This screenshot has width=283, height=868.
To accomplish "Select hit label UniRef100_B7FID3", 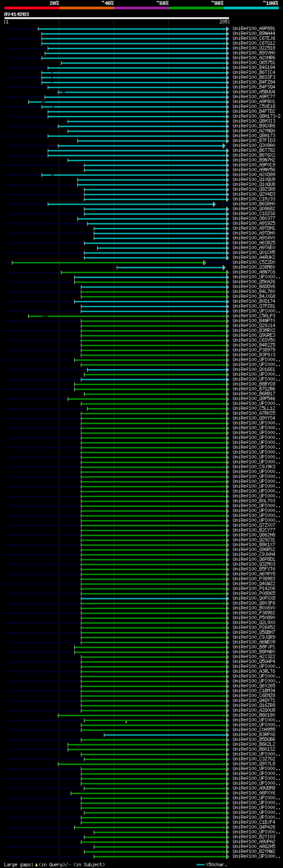I will [x=254, y=141].
